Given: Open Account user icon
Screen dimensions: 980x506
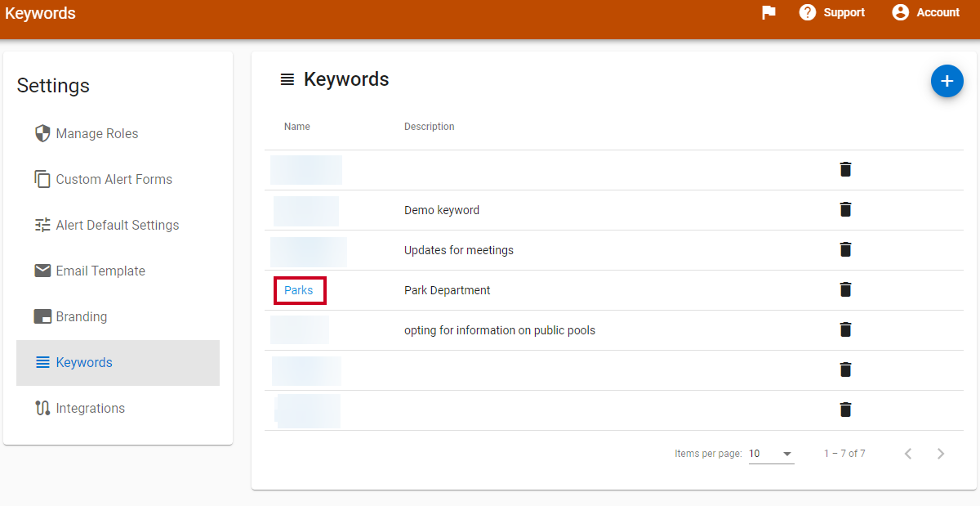Looking at the screenshot, I should click(x=901, y=12).
